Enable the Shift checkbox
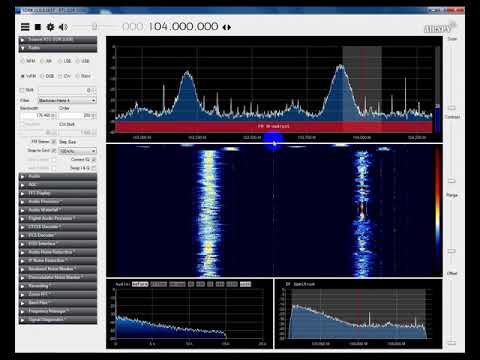 22,90
